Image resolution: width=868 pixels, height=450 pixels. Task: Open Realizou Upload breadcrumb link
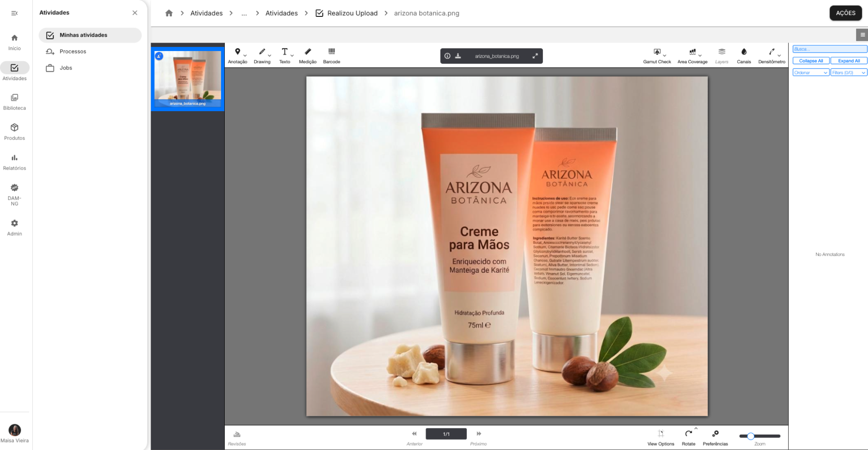347,13
